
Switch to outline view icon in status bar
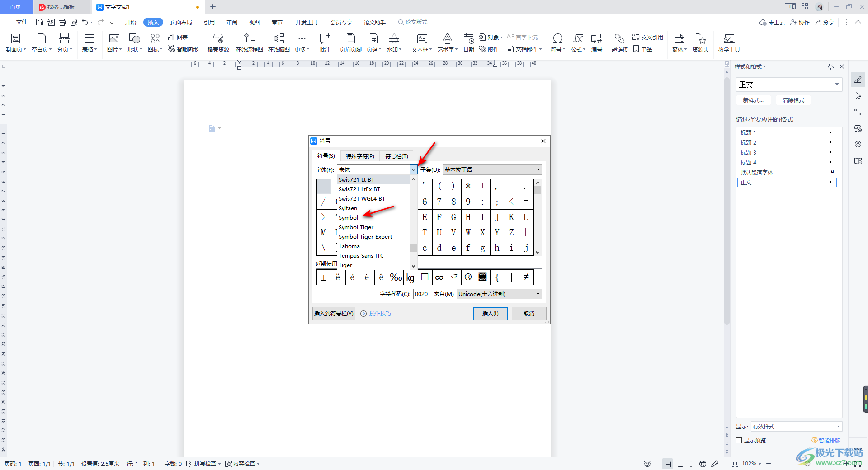[679, 464]
